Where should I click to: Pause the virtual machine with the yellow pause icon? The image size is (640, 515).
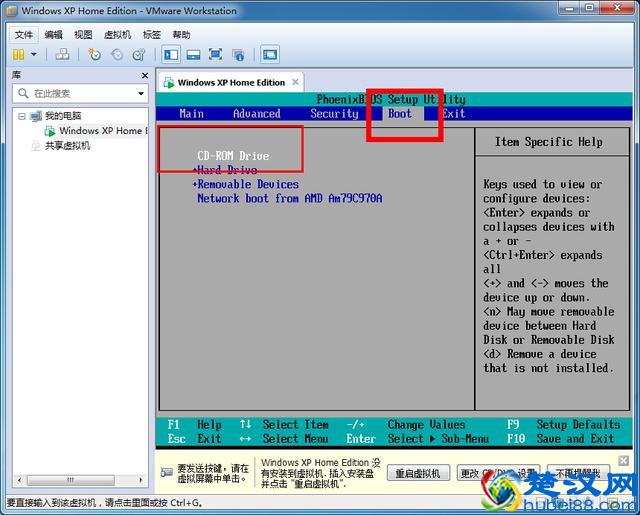19,54
